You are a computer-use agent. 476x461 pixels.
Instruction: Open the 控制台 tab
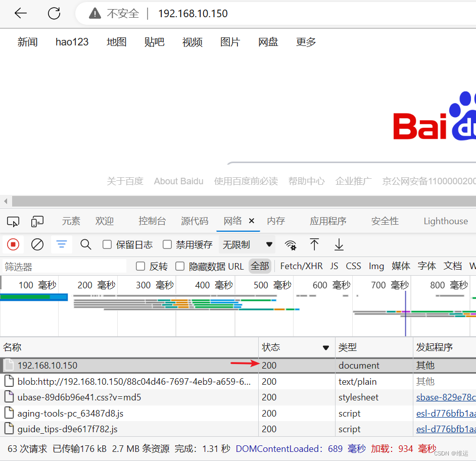click(x=152, y=221)
